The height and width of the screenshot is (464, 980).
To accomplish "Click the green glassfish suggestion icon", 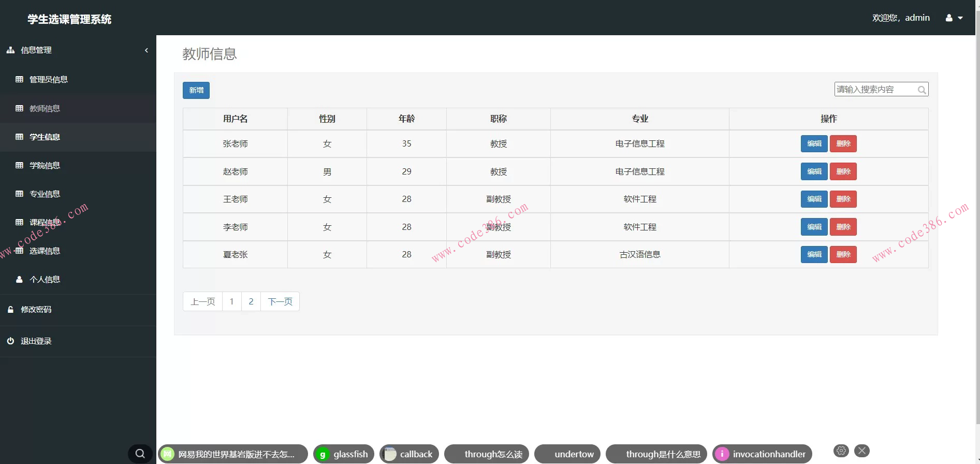I will point(323,454).
